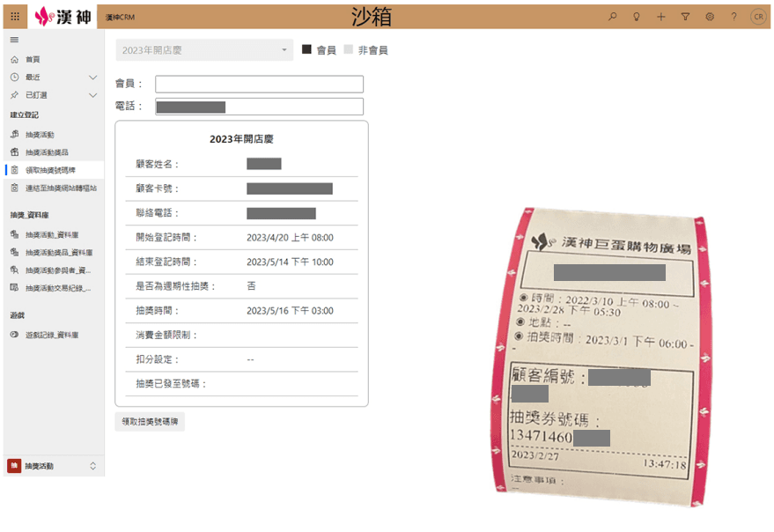Open CR user account avatar
The width and height of the screenshot is (774, 532).
pyautogui.click(x=758, y=17)
